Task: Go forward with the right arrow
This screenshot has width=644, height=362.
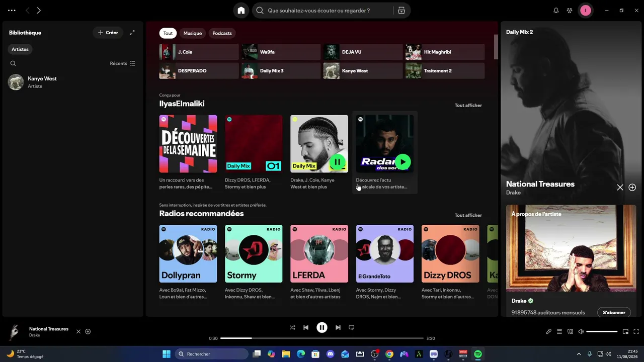Action: 39,11
